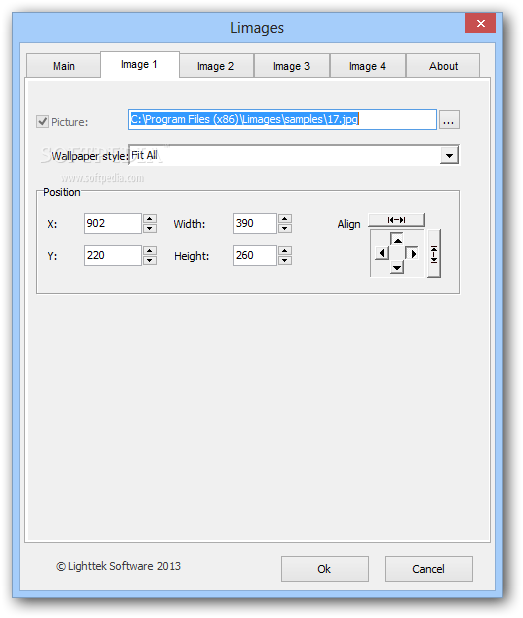Align image to top arrow
523x618 pixels.
click(397, 240)
